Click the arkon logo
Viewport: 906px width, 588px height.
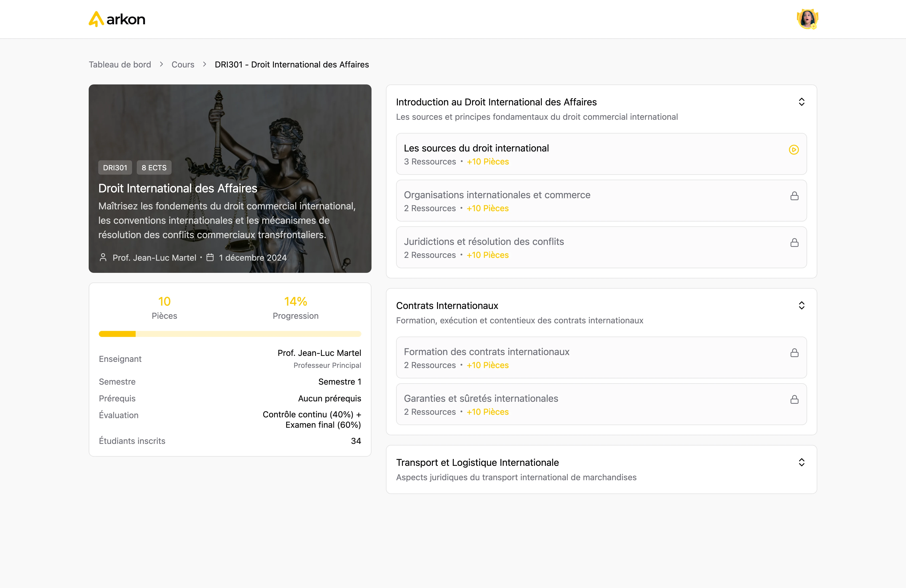[117, 19]
